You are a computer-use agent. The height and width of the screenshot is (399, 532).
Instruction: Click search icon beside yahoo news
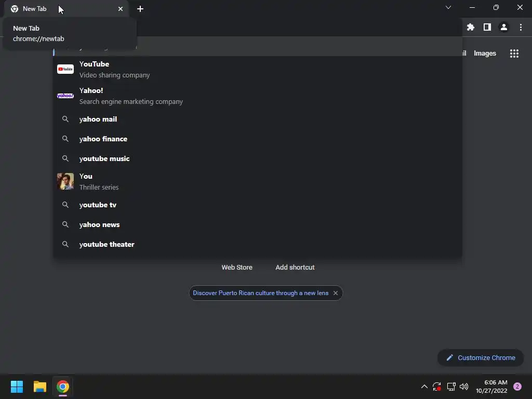(x=65, y=224)
